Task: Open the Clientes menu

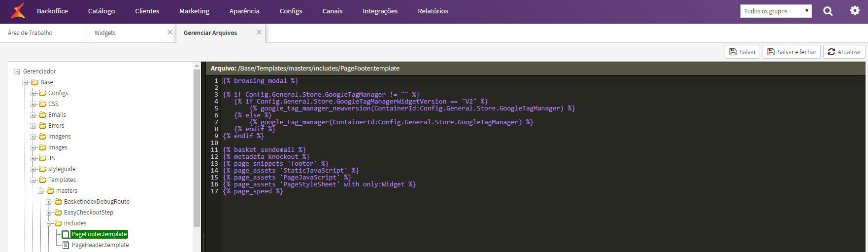Action: point(147,11)
